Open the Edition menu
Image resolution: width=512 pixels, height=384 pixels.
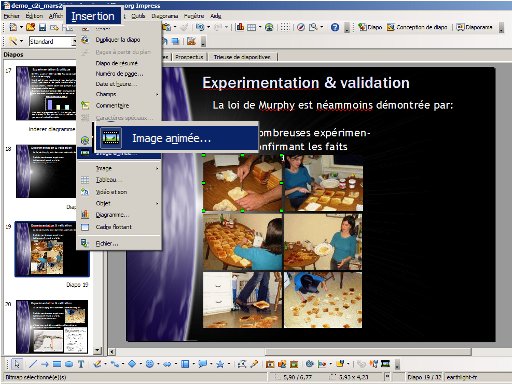click(x=34, y=16)
